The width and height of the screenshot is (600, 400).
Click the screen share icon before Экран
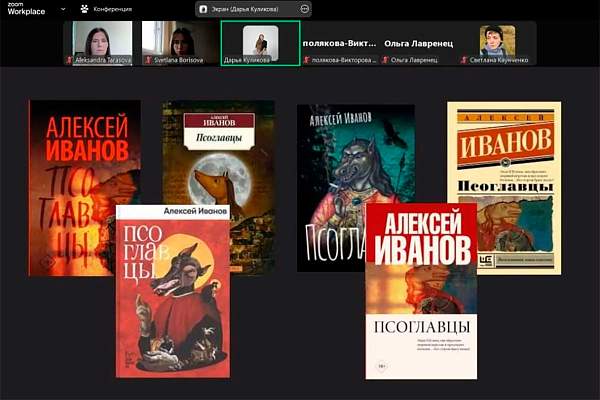pyautogui.click(x=204, y=9)
